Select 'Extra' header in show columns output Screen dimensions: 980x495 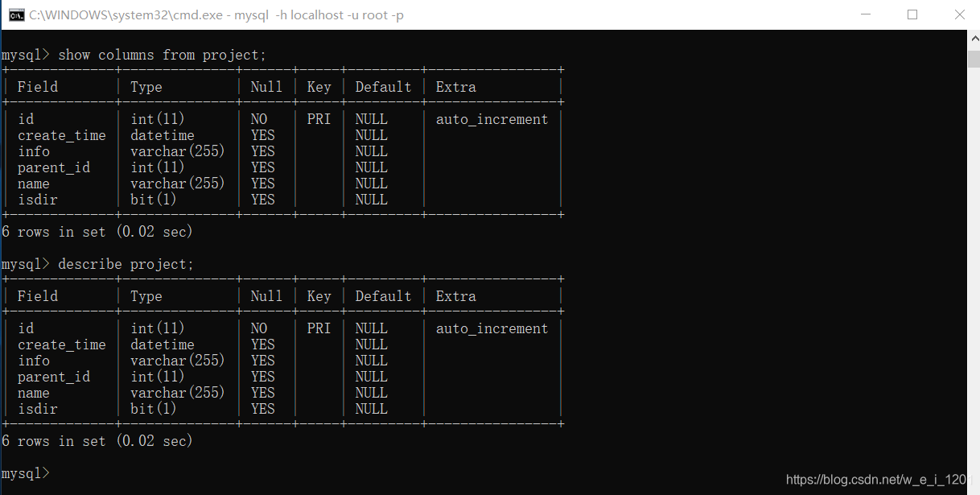pos(456,87)
